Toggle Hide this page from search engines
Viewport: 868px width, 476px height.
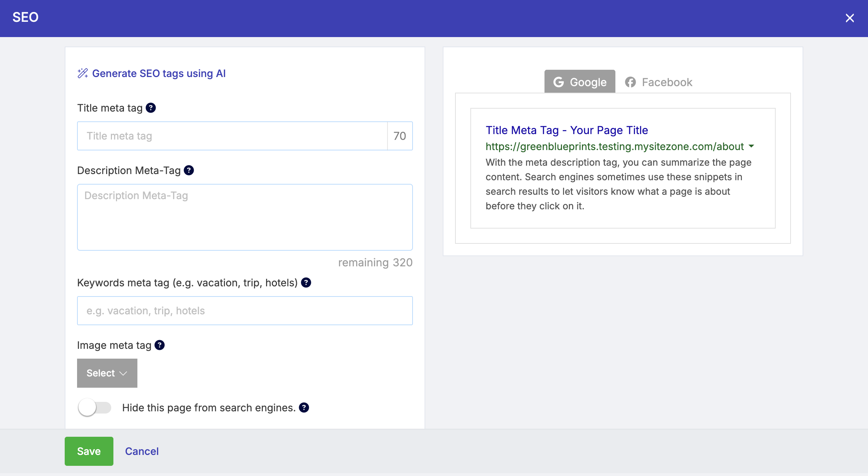(x=95, y=408)
